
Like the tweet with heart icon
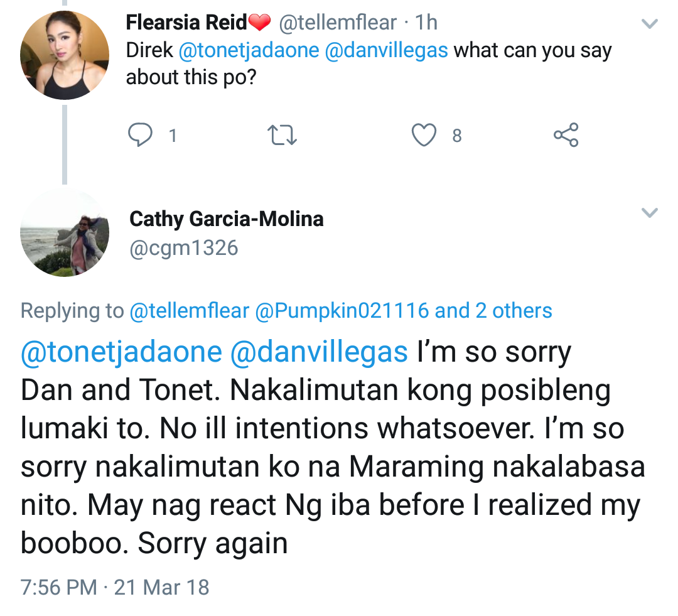pos(424,135)
